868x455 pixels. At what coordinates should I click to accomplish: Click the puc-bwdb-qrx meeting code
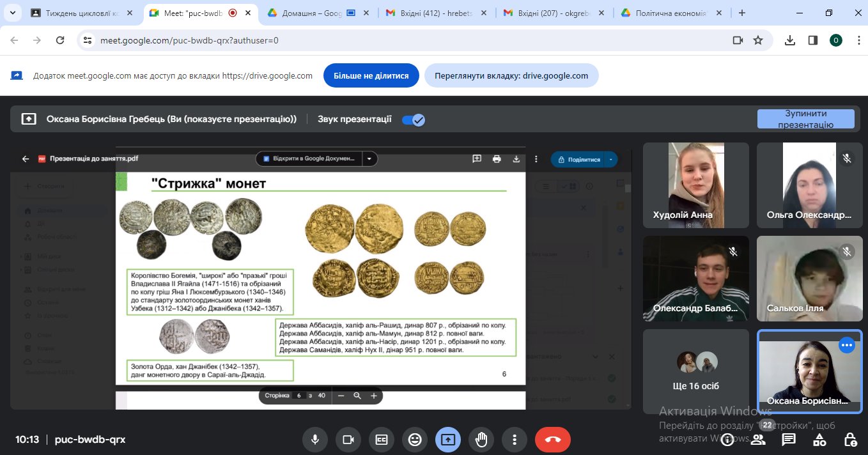pyautogui.click(x=90, y=440)
